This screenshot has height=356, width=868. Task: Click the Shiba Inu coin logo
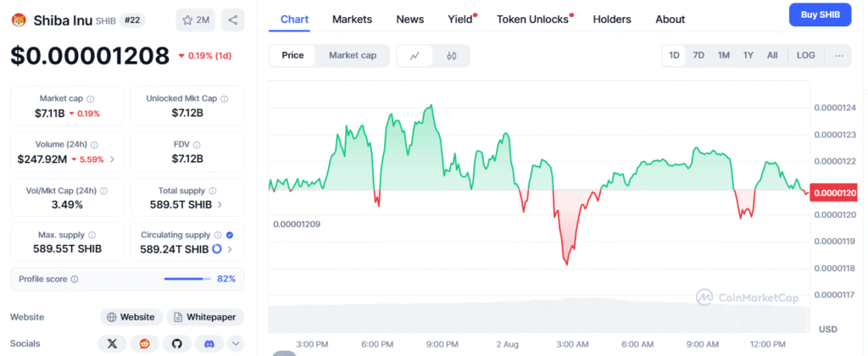pos(19,20)
